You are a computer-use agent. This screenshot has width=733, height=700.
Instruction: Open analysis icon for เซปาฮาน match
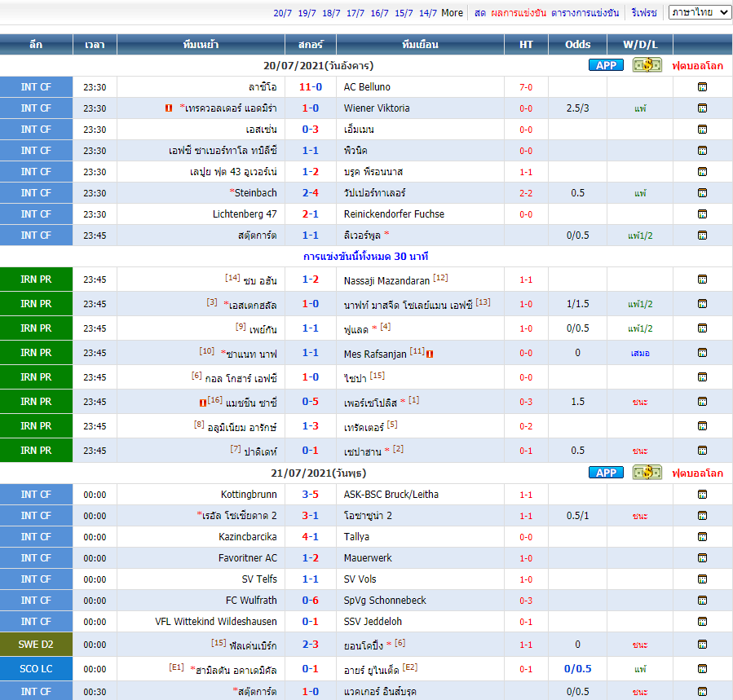click(x=702, y=451)
